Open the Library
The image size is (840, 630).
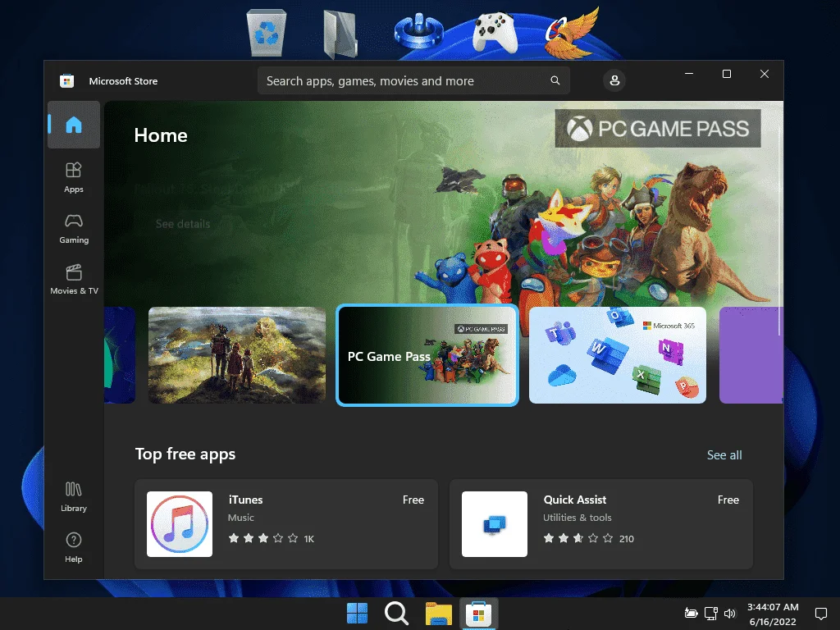pos(73,496)
